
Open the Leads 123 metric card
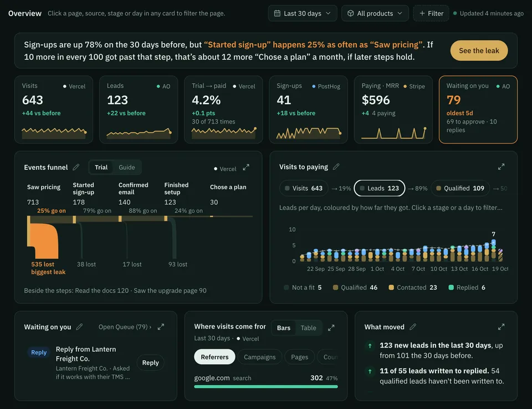139,109
